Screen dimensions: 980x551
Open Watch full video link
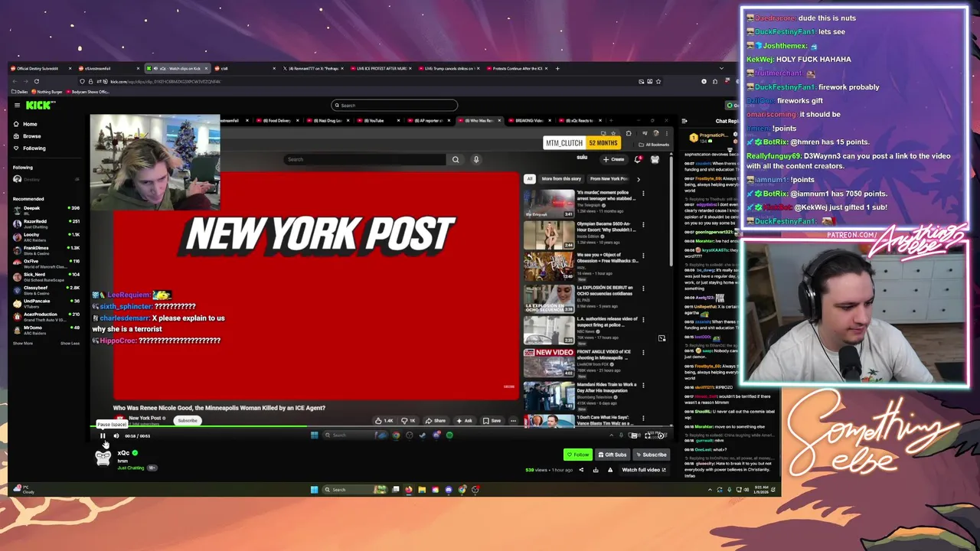[x=643, y=470]
